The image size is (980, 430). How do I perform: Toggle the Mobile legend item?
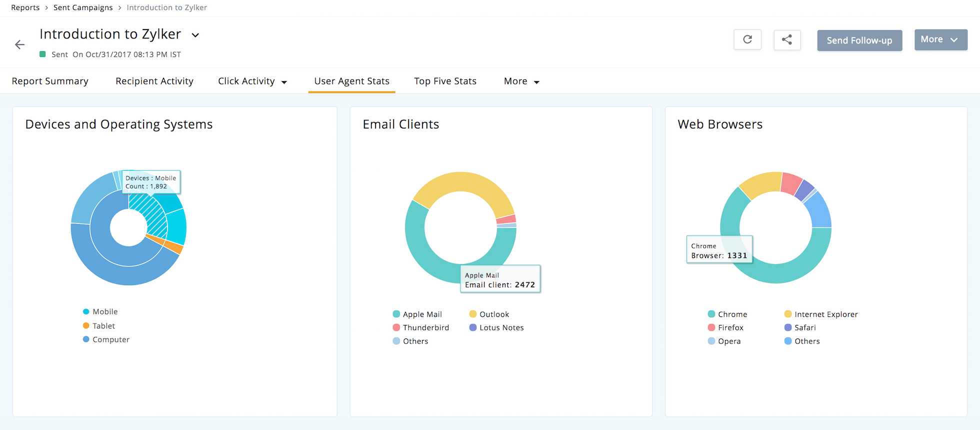[104, 311]
